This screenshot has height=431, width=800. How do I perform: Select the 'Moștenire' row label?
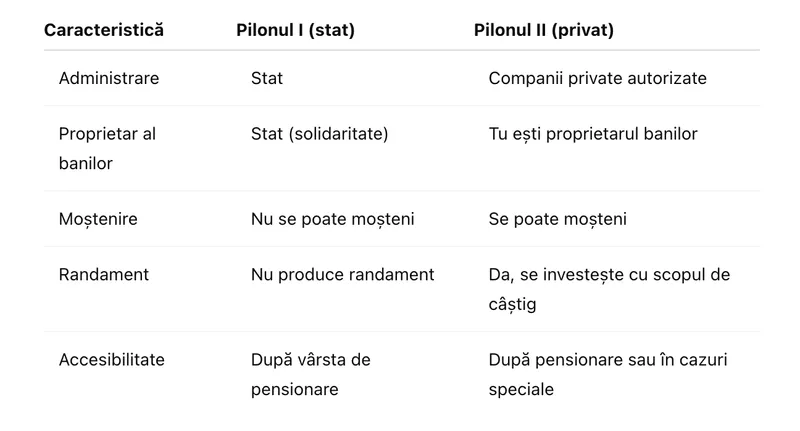(98, 218)
